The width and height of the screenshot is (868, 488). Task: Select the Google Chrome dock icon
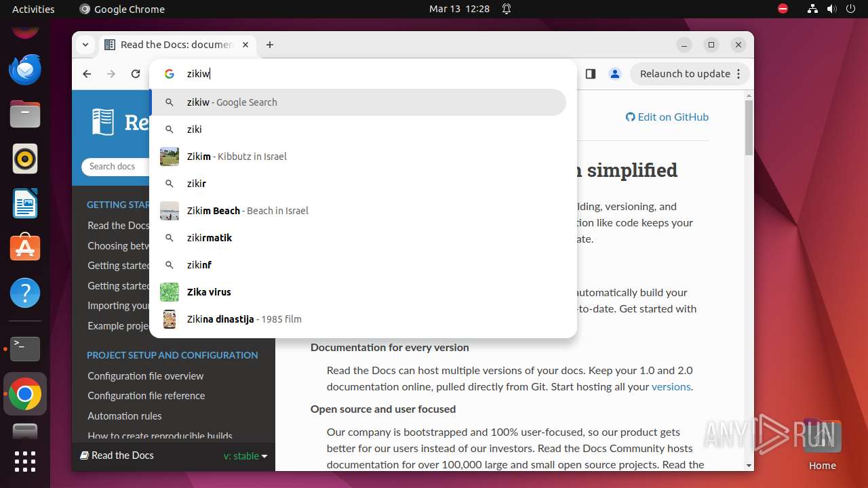pos(25,394)
